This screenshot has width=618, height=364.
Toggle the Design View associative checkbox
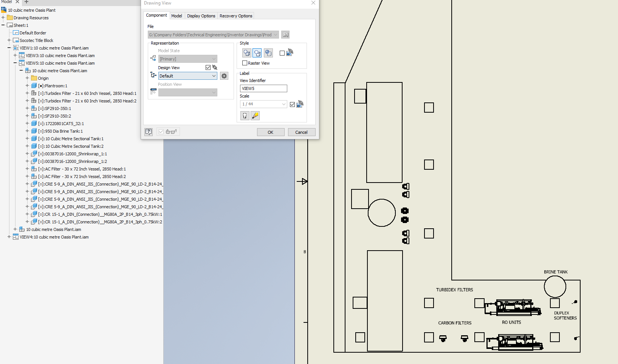click(208, 67)
